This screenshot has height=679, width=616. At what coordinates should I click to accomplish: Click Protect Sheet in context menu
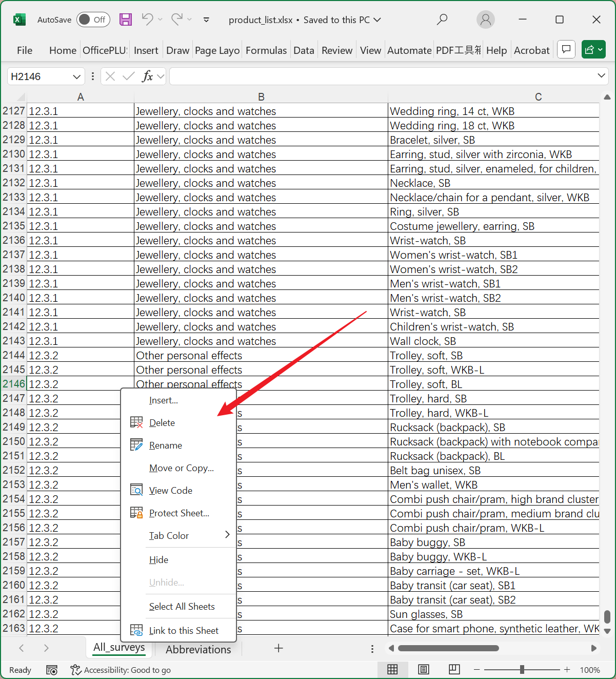click(179, 513)
